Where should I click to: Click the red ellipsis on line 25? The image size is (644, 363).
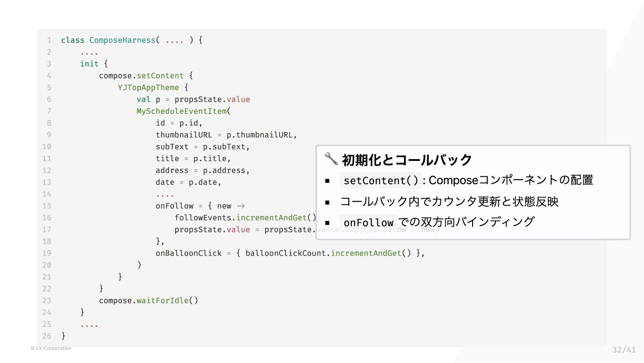(89, 326)
